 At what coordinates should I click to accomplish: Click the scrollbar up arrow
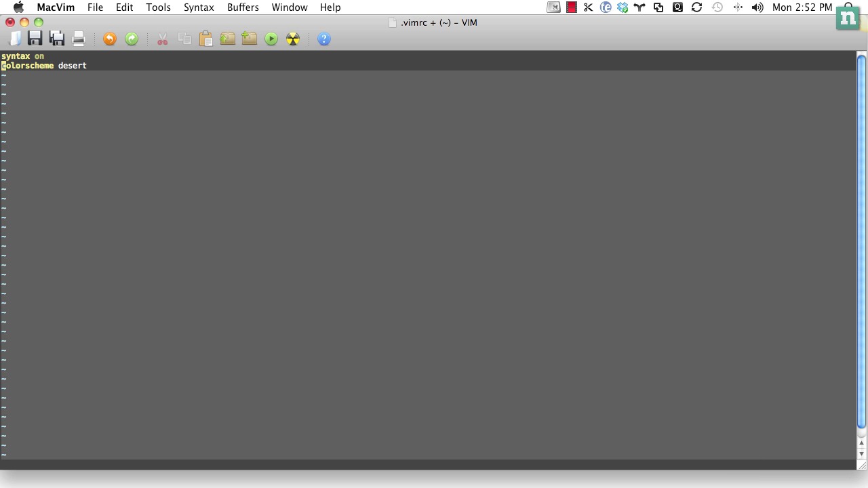click(x=862, y=443)
